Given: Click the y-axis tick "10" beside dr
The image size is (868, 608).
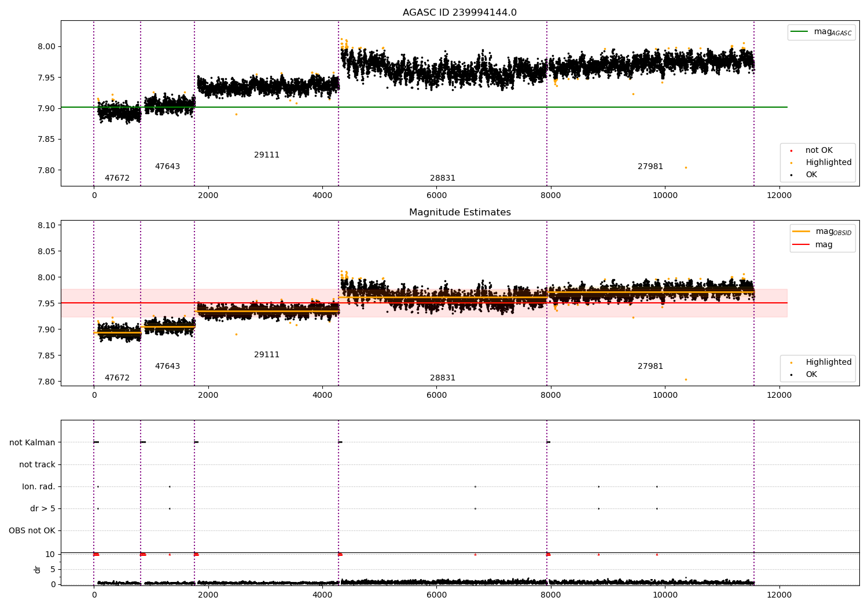Looking at the screenshot, I should click(x=50, y=555).
